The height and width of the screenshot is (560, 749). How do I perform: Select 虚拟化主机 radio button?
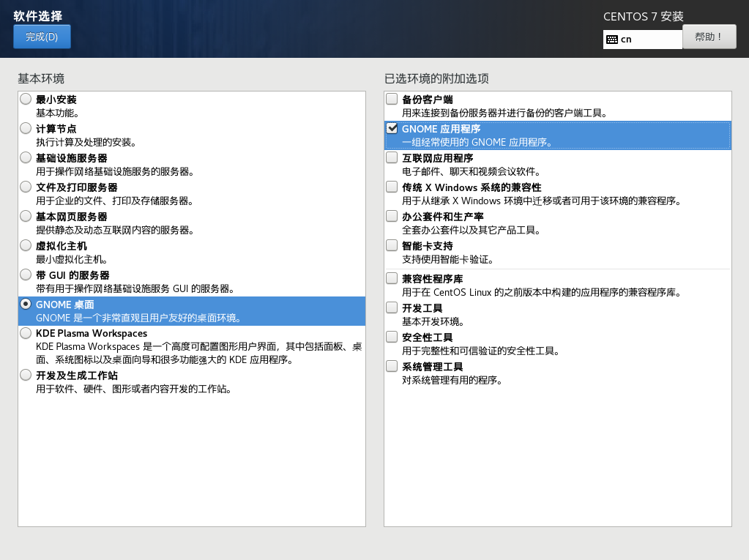pyautogui.click(x=26, y=245)
